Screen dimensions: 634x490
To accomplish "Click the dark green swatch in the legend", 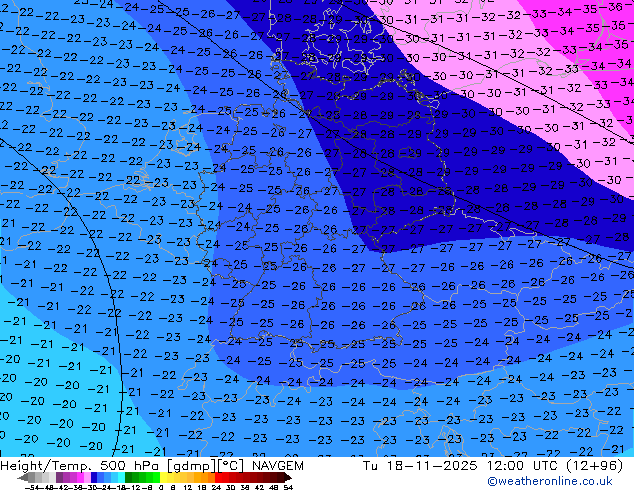I will 129,477.
